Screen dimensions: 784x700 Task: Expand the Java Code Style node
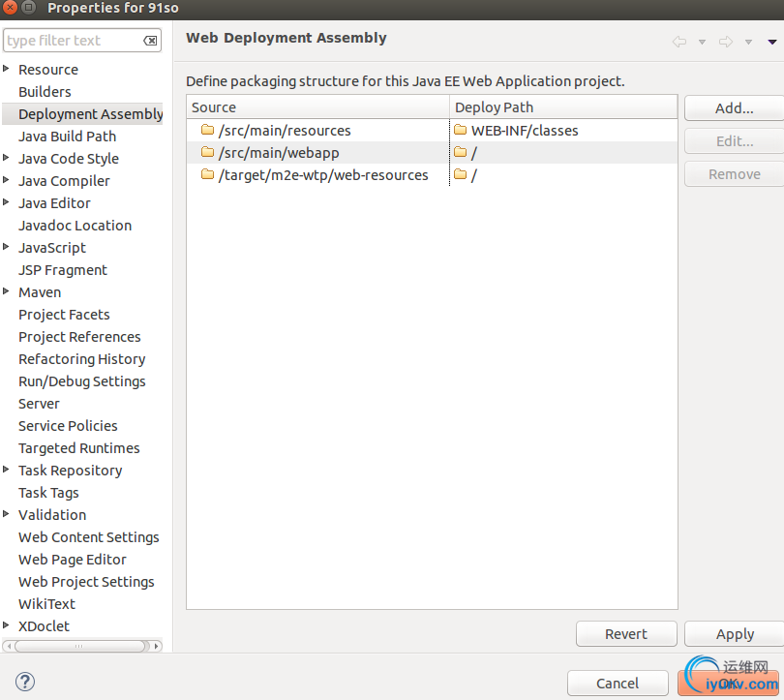coord(6,158)
